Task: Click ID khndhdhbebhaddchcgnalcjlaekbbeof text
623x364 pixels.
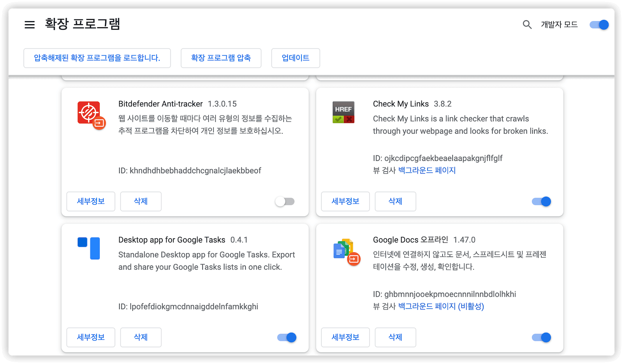Action: tap(190, 171)
